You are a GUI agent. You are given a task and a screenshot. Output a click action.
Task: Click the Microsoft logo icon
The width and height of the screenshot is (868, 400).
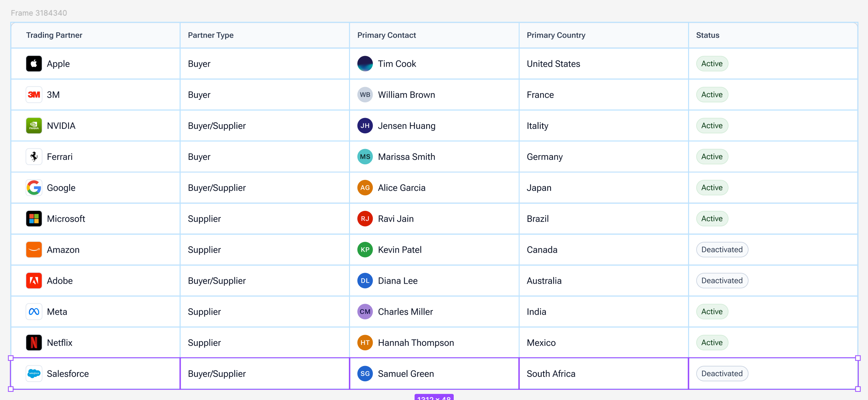[34, 218]
